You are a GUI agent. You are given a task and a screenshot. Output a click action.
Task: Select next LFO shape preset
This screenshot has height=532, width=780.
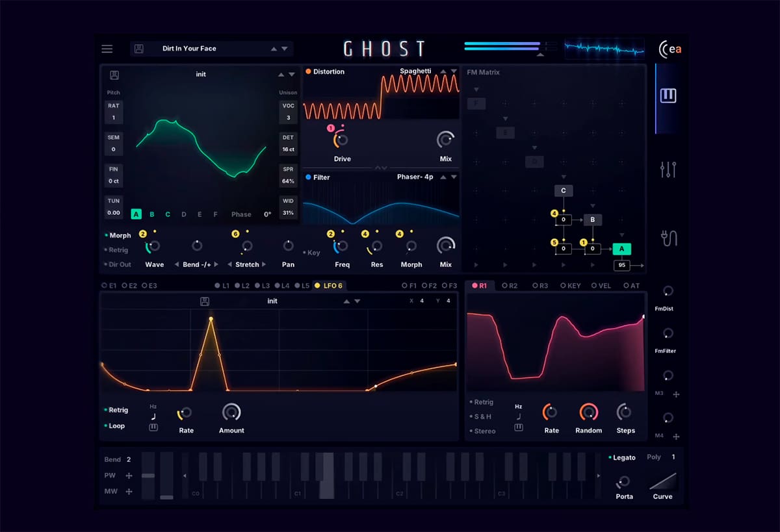click(x=357, y=301)
